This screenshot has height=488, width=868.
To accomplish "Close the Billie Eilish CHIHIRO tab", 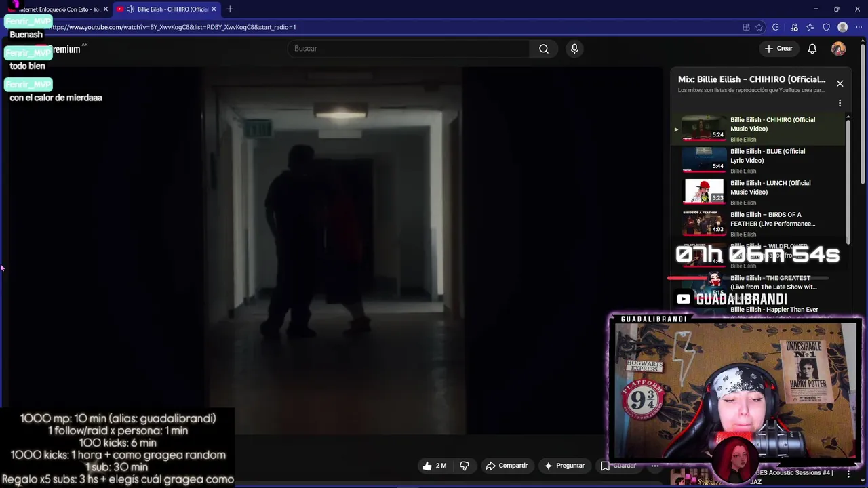I will tap(214, 9).
